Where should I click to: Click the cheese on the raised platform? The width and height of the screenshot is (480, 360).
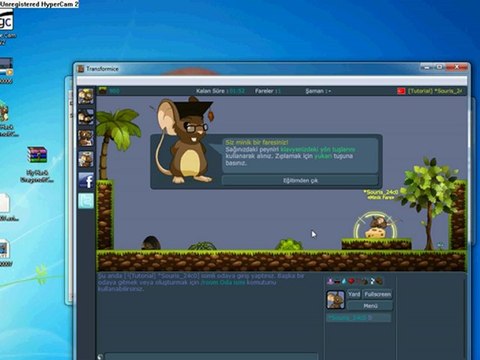point(376,233)
